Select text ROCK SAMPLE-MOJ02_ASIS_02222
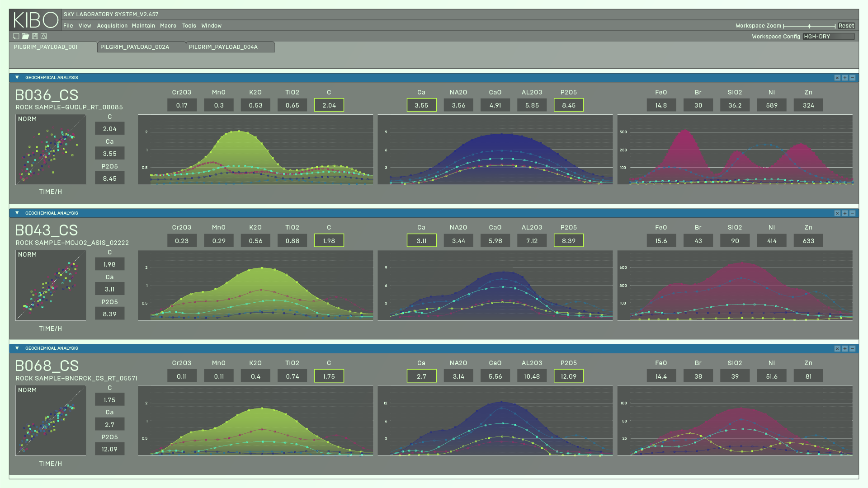This screenshot has width=868, height=488. [x=72, y=243]
